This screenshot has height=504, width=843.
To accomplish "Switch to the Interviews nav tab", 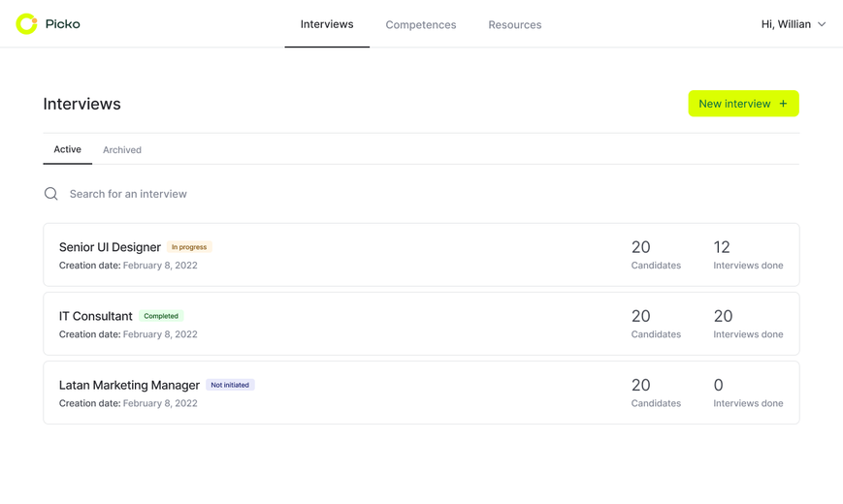I will [327, 24].
